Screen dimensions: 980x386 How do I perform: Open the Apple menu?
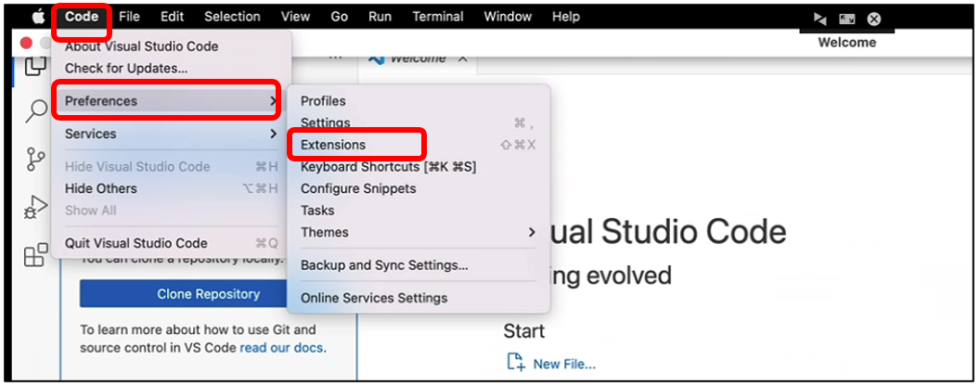[39, 17]
